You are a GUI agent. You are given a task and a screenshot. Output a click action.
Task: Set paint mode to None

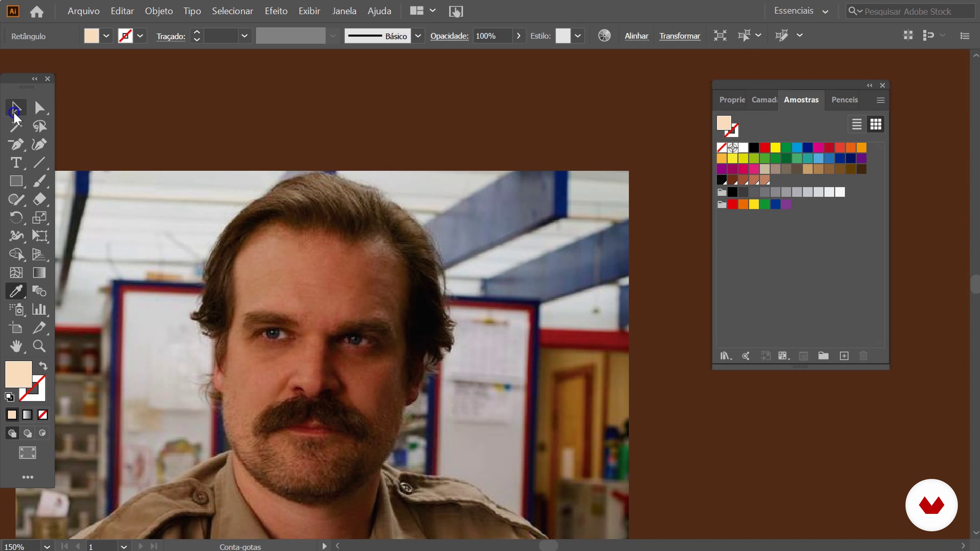coord(43,415)
